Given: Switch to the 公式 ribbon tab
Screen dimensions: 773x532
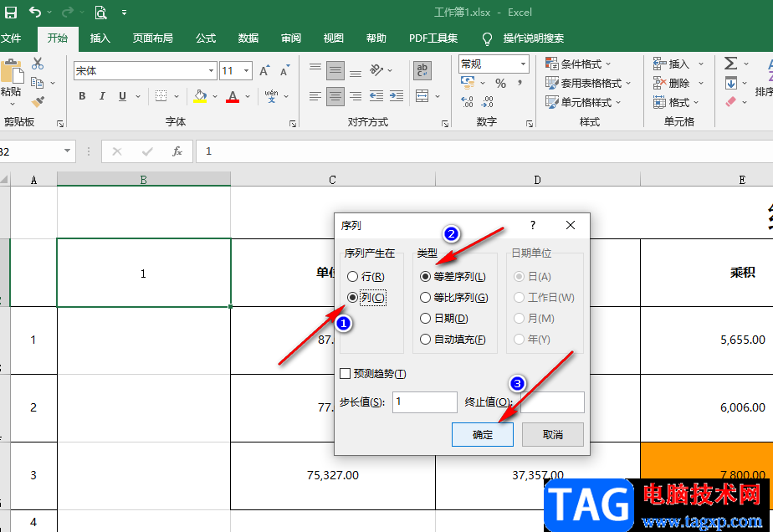Looking at the screenshot, I should pyautogui.click(x=206, y=38).
